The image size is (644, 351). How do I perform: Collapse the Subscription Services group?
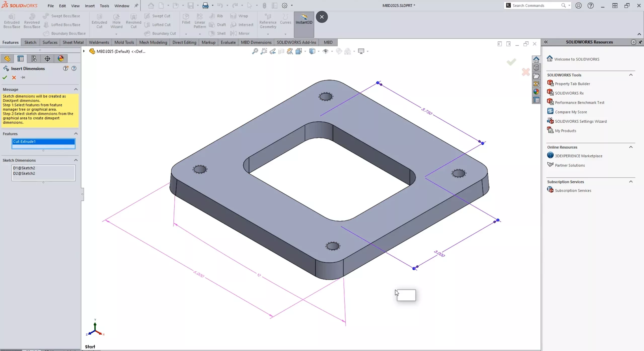[x=631, y=182]
